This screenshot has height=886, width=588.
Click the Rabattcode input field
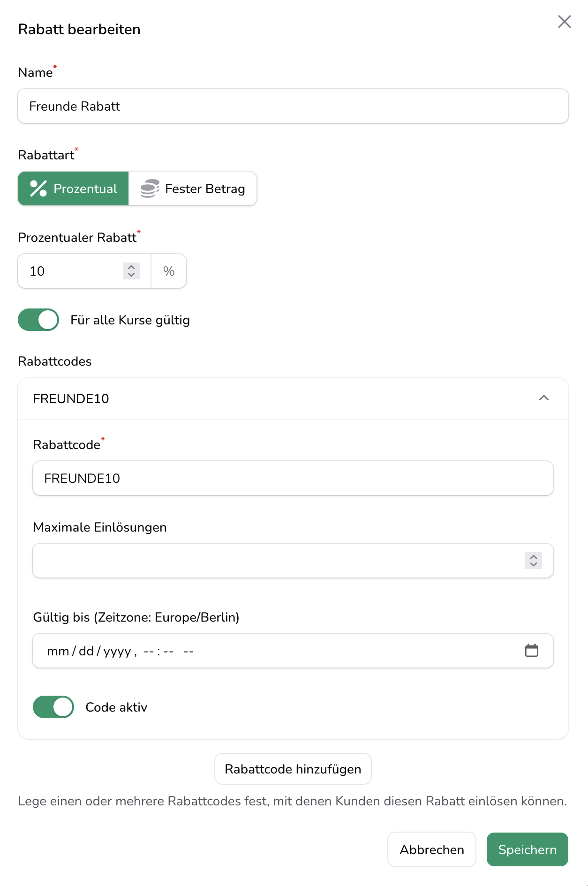[x=293, y=478]
